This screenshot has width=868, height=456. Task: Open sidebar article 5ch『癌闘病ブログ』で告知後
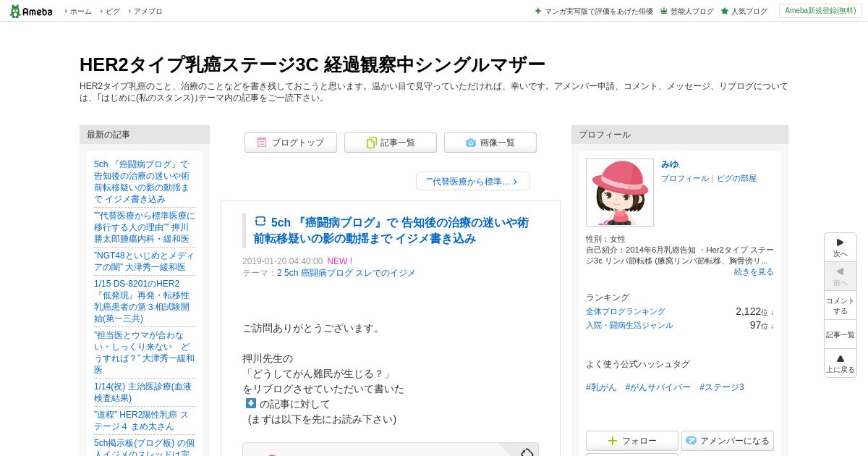pyautogui.click(x=142, y=181)
